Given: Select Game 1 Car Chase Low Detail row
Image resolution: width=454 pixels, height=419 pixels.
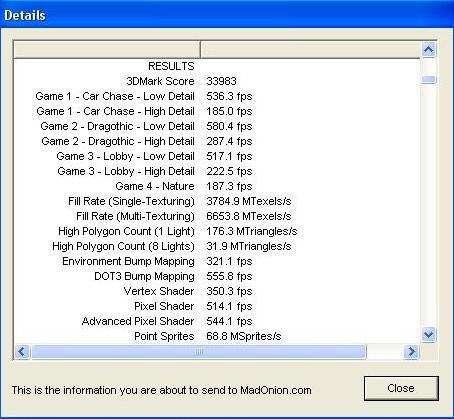Looking at the screenshot, I should click(x=217, y=96).
